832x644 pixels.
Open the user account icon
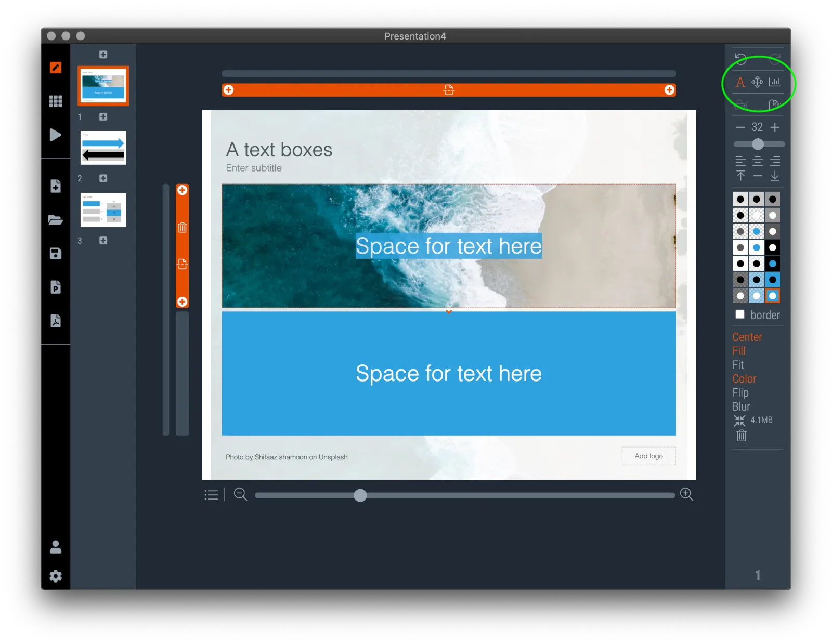[x=56, y=547]
